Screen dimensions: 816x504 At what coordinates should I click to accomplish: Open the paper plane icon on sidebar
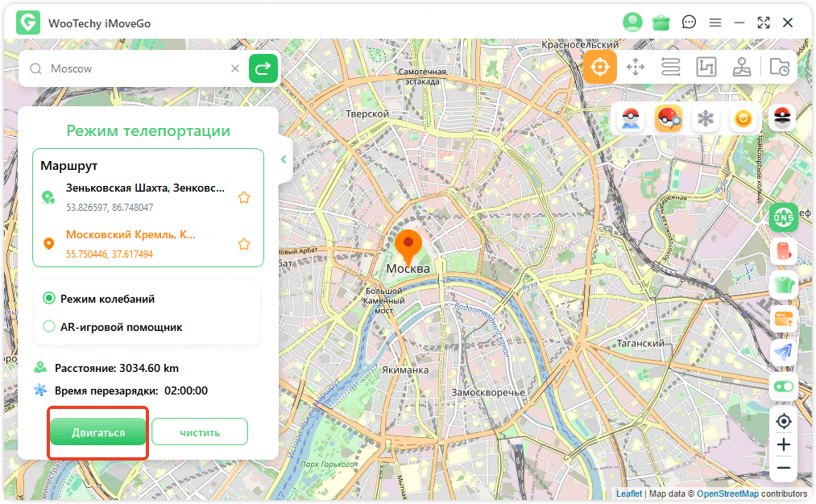click(x=783, y=352)
